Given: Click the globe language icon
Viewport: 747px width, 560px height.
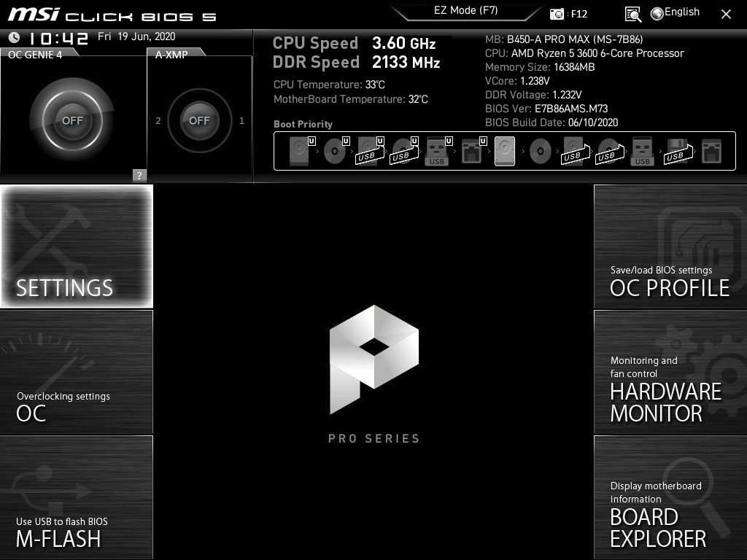Looking at the screenshot, I should click(657, 14).
